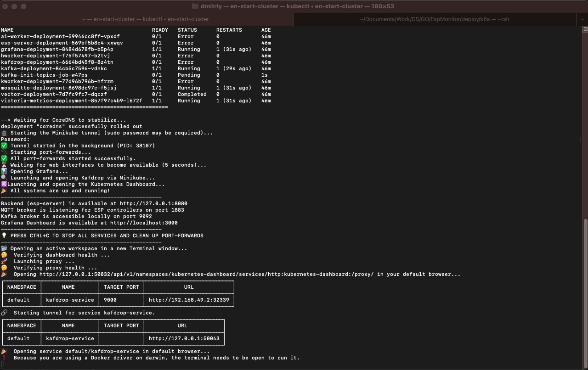Click the light bulb emoji before PRESS CTRL+C
Screen dimensions: 588x370
(x=4, y=235)
